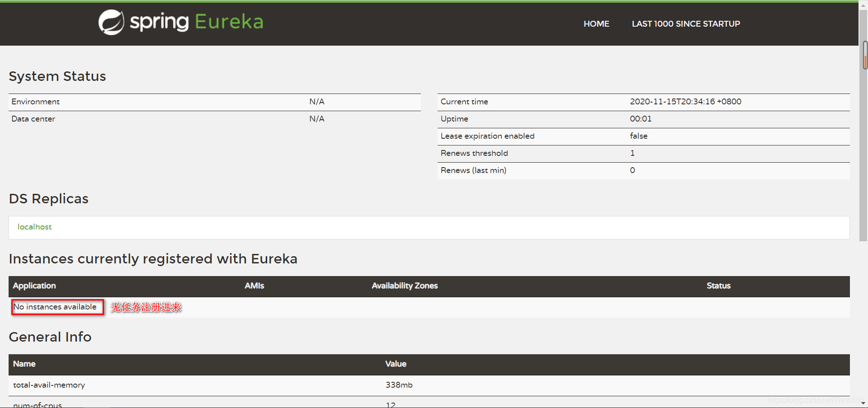Click the AMIs column header
The width and height of the screenshot is (868, 408).
pyautogui.click(x=255, y=286)
